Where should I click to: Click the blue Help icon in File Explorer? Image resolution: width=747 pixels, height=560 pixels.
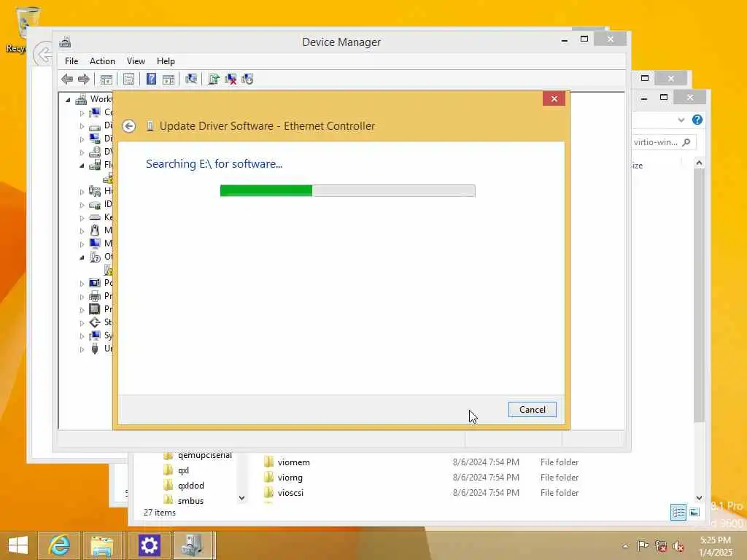[697, 120]
